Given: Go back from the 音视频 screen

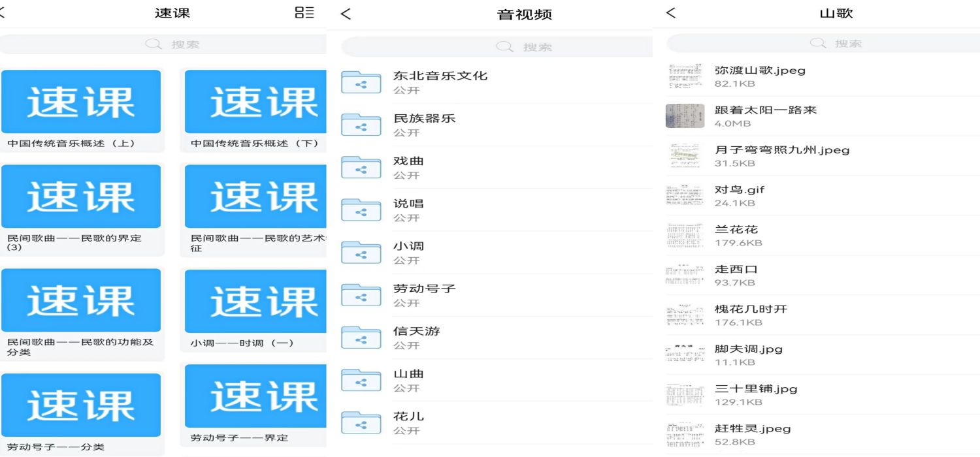Looking at the screenshot, I should (x=346, y=14).
